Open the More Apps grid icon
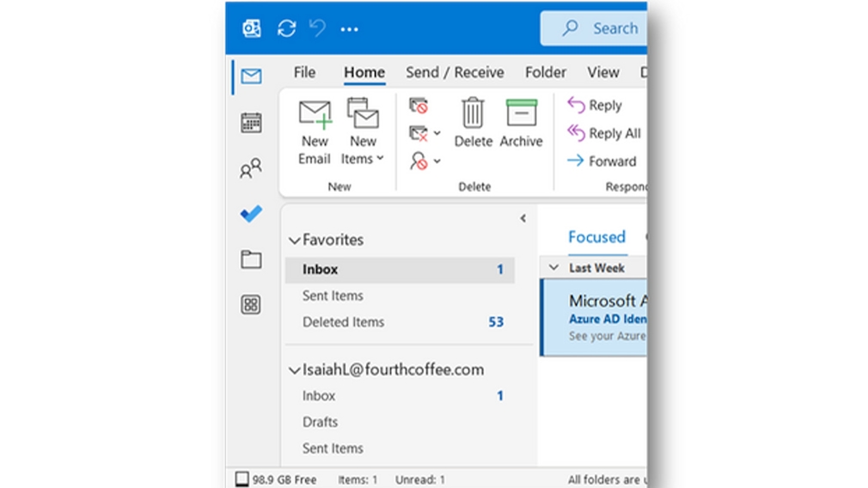The width and height of the screenshot is (868, 488). (251, 304)
